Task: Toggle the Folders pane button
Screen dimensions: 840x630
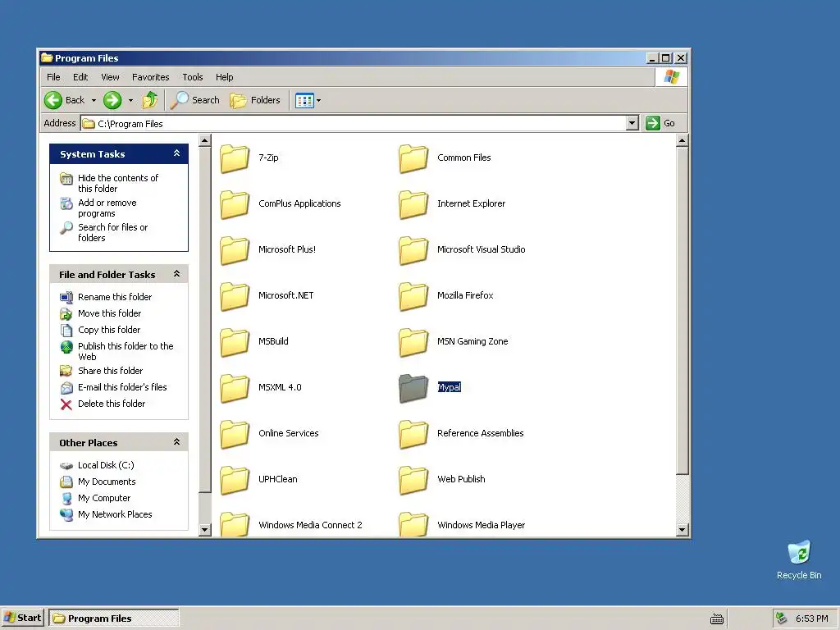Action: point(255,100)
